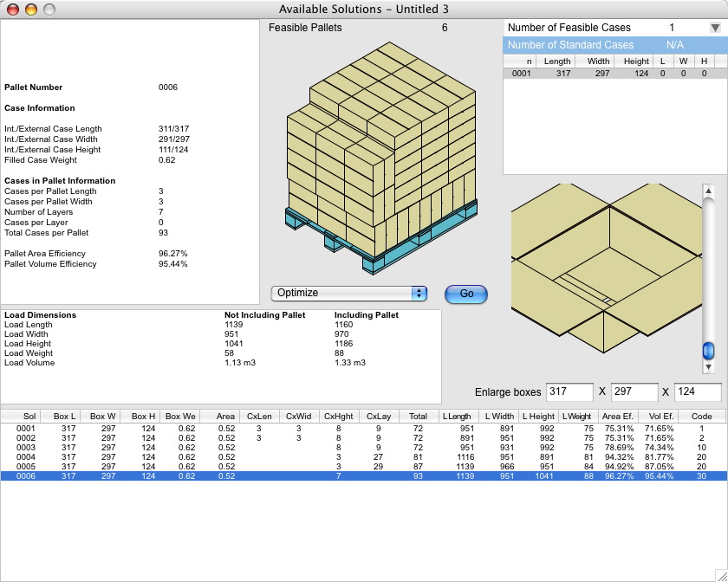728x582 pixels.
Task: Click the Load Volume value 1.33 m3
Action: 350,363
